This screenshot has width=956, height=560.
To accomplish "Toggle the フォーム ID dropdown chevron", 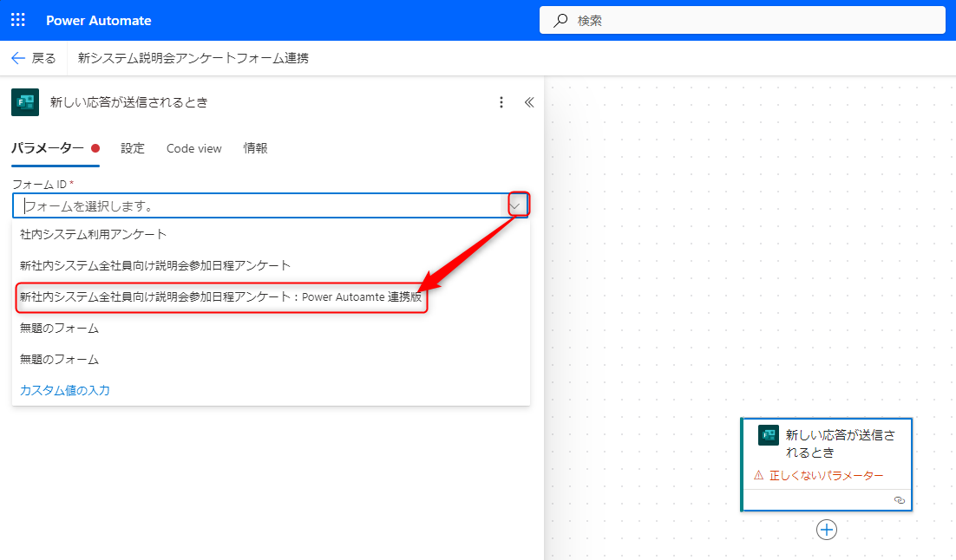I will pos(516,206).
